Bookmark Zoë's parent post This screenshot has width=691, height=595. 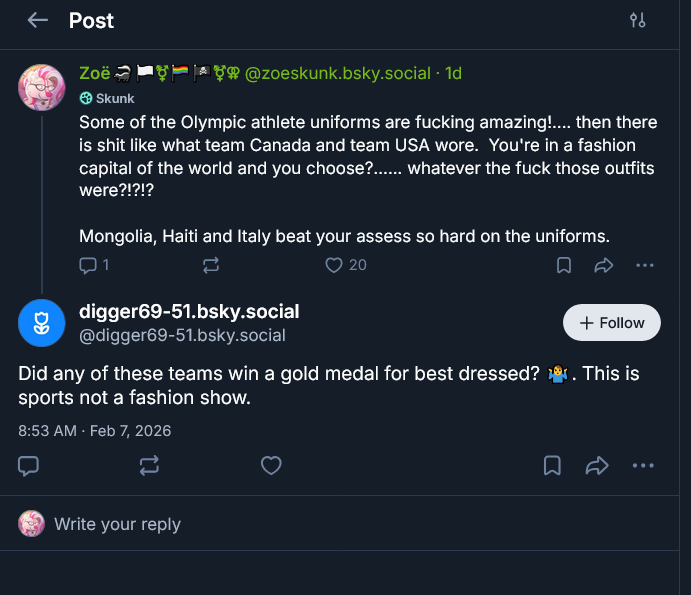564,265
